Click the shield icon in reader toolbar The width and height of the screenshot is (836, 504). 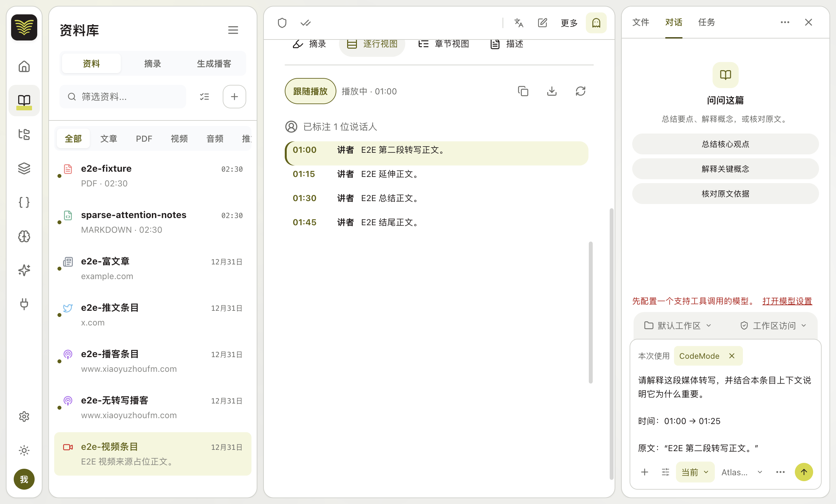[x=282, y=23]
